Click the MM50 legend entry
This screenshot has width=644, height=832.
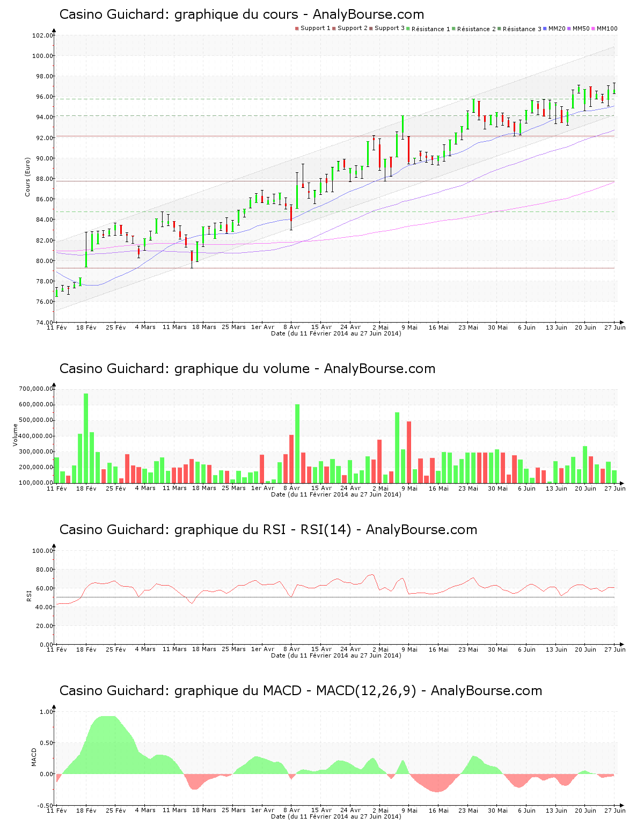[x=579, y=28]
